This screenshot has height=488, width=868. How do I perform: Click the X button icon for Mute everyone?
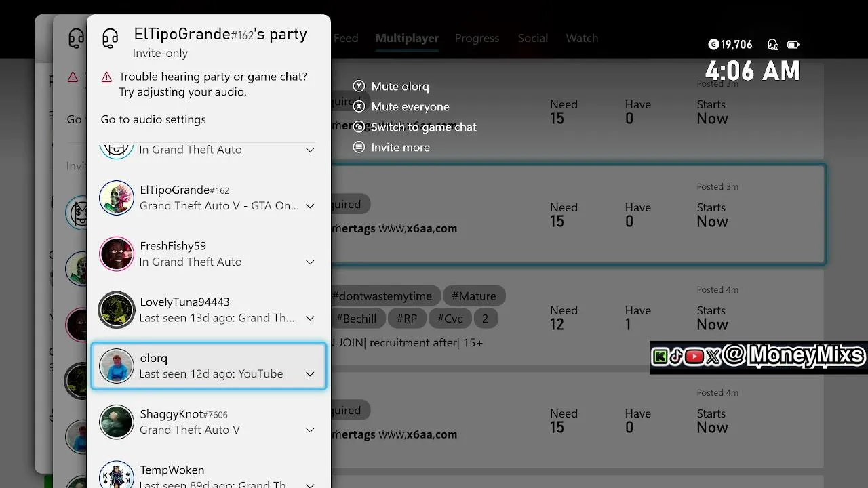[x=359, y=106]
